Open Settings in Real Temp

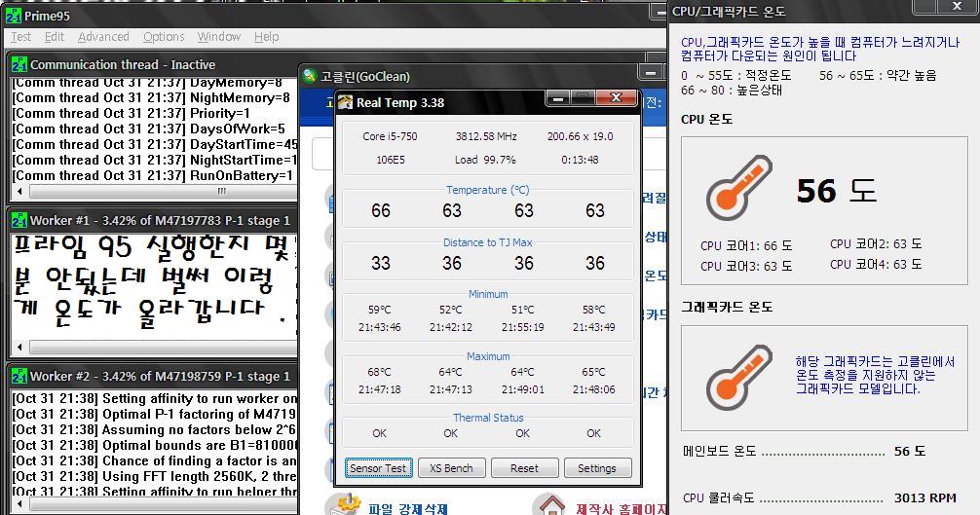click(x=597, y=468)
